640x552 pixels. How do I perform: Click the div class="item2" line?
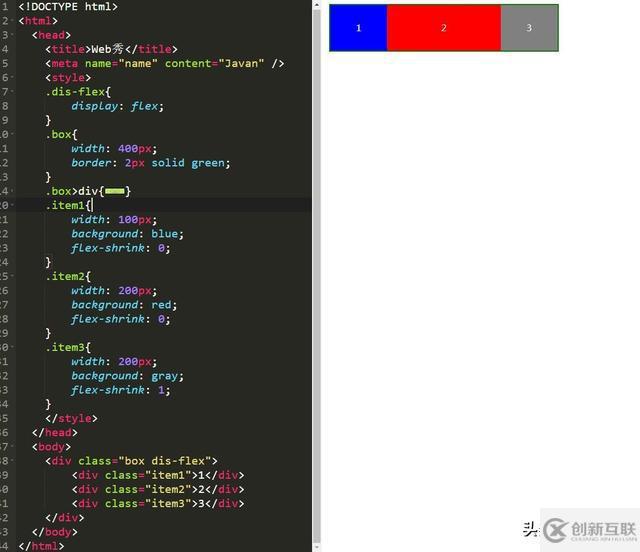158,489
